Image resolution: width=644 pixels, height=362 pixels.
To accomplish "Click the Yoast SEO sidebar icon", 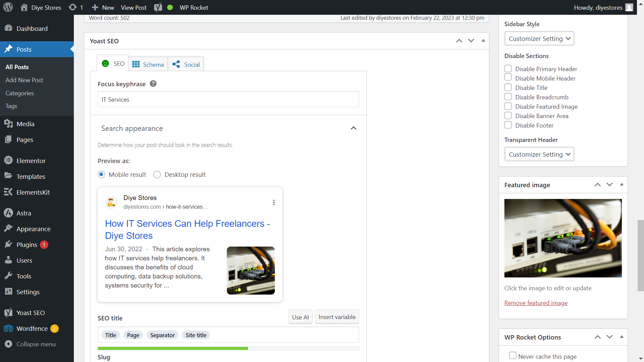I will coord(8,312).
